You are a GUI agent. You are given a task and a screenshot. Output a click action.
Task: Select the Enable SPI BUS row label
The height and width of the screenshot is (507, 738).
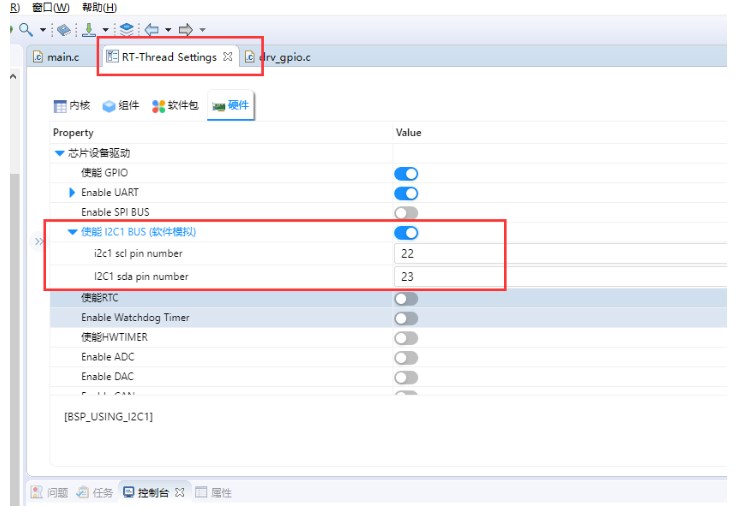[115, 212]
